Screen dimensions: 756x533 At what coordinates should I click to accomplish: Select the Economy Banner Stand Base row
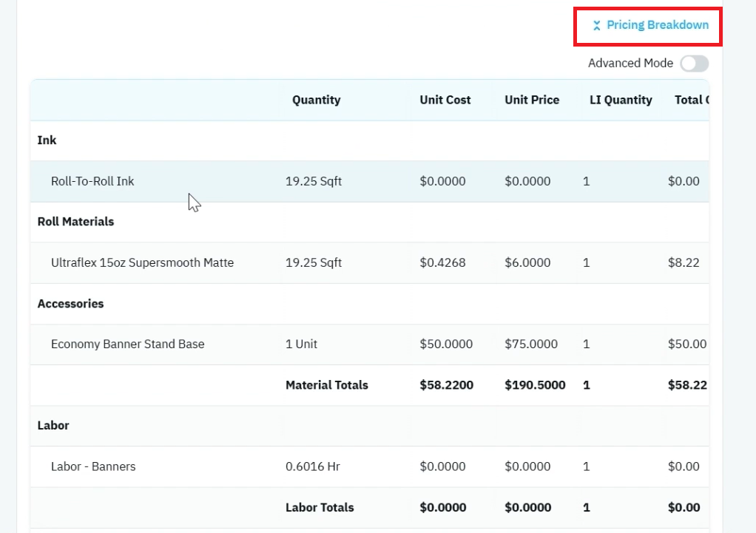click(369, 344)
